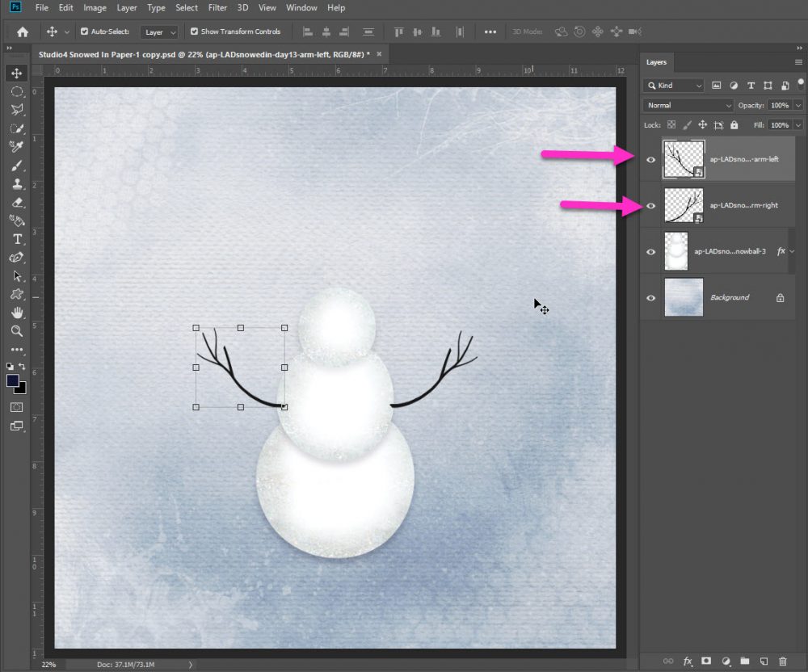This screenshot has height=672, width=808.
Task: Disable Show Transform Controls checkbox
Action: (x=194, y=31)
